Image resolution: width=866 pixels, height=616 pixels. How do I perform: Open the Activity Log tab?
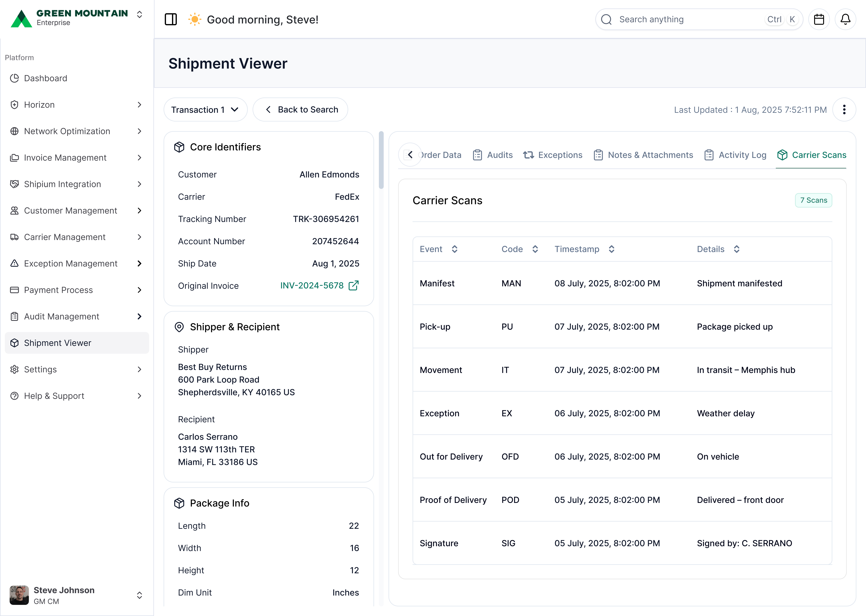pos(735,155)
